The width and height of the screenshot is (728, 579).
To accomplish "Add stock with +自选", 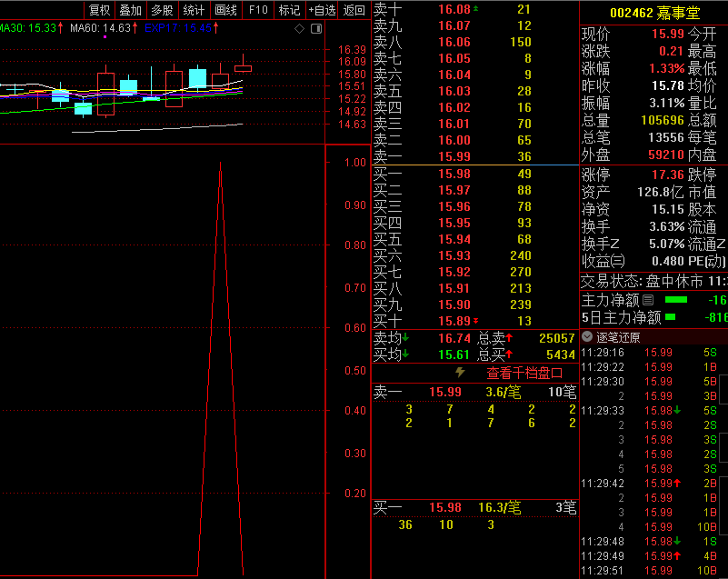I will click(322, 10).
